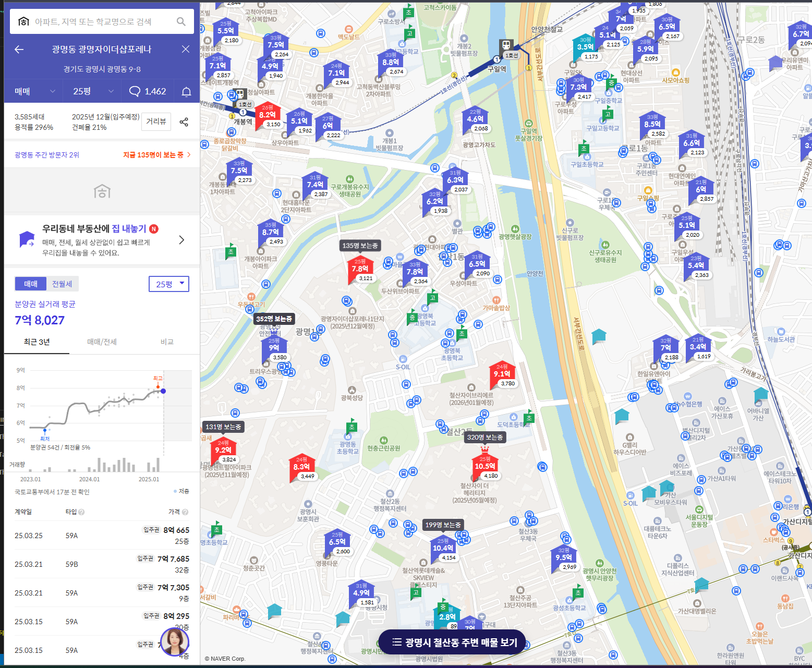Open the price alert bell icon
The image size is (812, 668).
[x=186, y=92]
